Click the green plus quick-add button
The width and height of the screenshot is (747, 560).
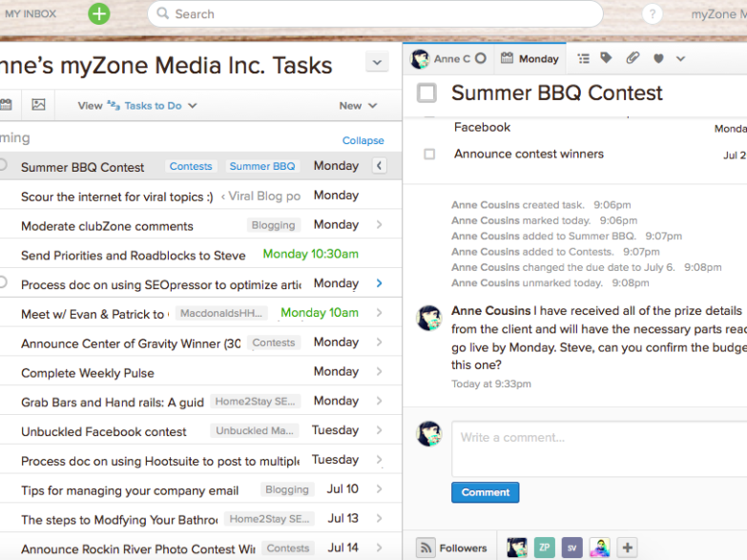click(99, 13)
